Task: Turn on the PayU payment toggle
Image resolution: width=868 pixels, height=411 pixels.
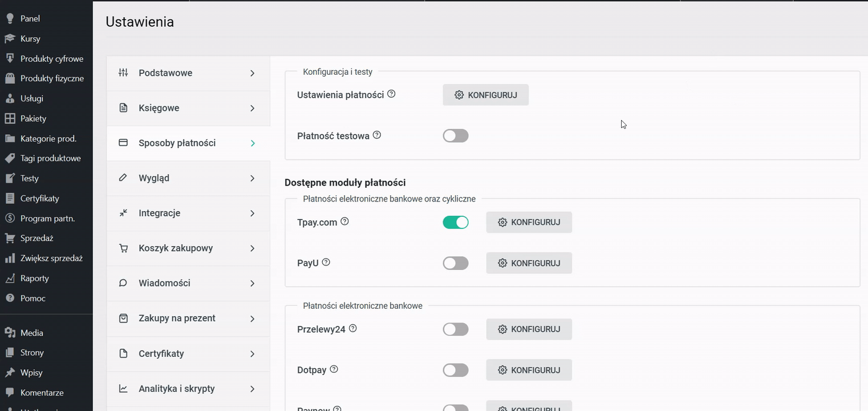Action: pyautogui.click(x=456, y=263)
